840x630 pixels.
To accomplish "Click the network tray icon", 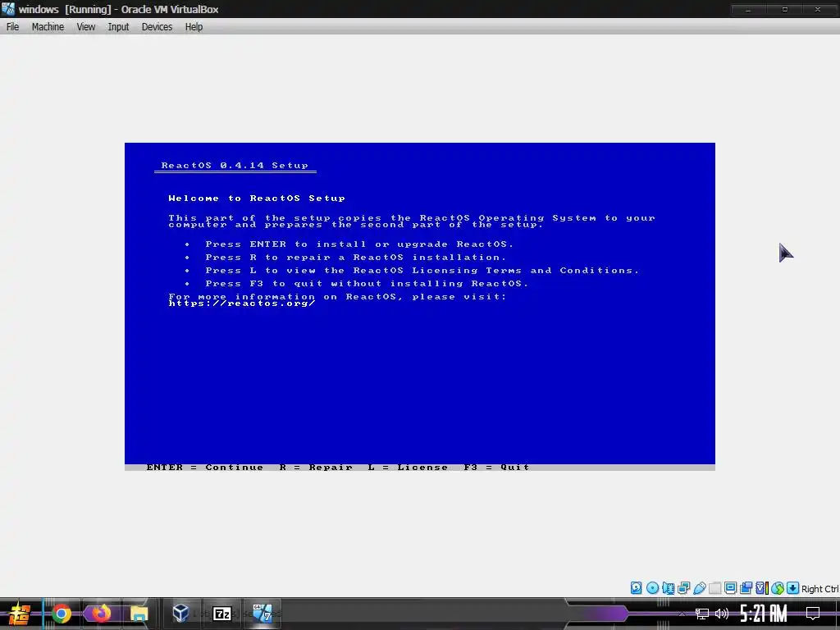I will pyautogui.click(x=702, y=614).
